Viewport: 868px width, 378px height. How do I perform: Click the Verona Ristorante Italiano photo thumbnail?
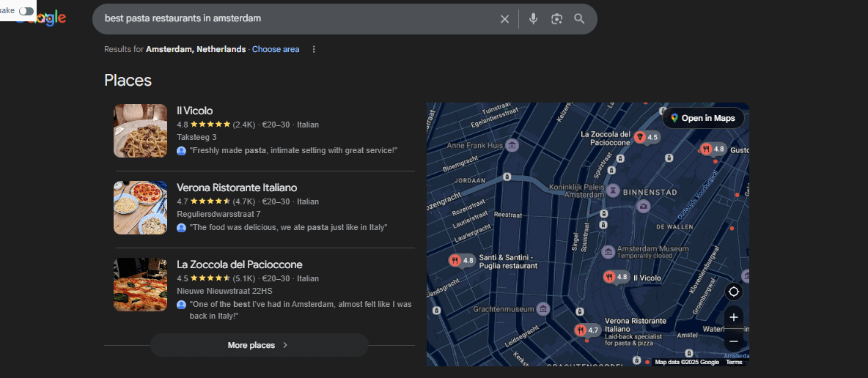tap(140, 207)
